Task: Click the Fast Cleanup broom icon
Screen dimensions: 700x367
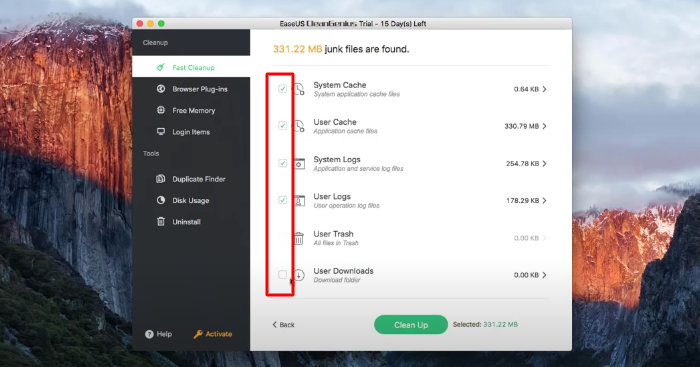Action: pos(160,67)
